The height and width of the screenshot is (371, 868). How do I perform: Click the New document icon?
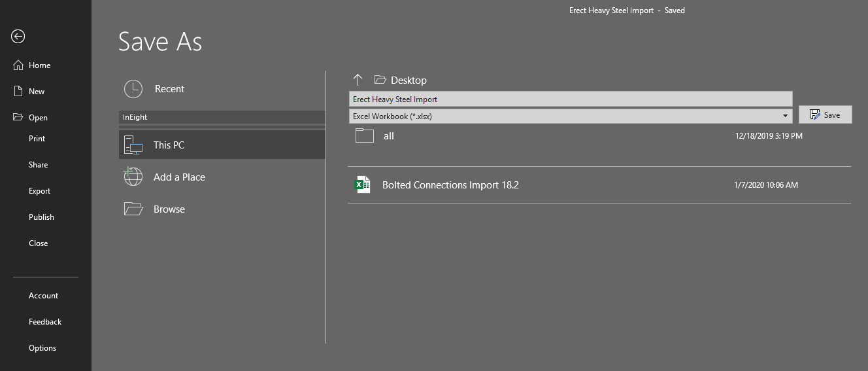(x=18, y=92)
